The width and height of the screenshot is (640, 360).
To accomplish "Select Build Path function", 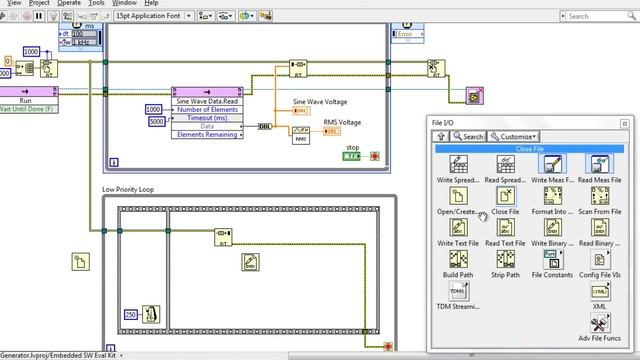I will pyautogui.click(x=458, y=259).
